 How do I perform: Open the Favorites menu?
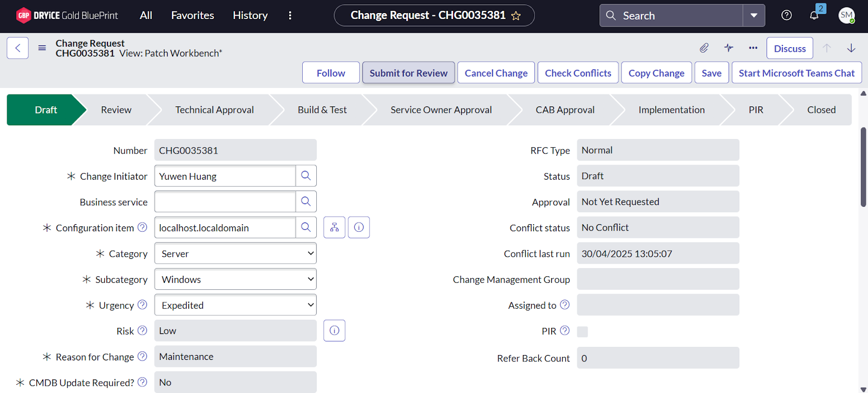[193, 15]
